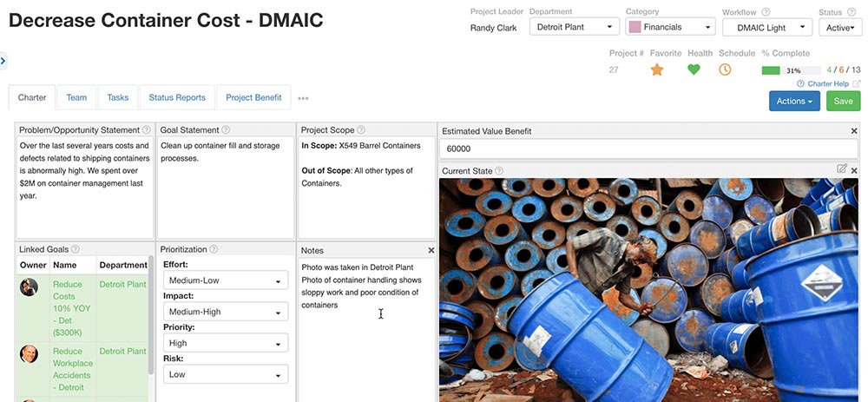868x402 pixels.
Task: Click the help icon next to Prioritization
Action: (x=214, y=249)
